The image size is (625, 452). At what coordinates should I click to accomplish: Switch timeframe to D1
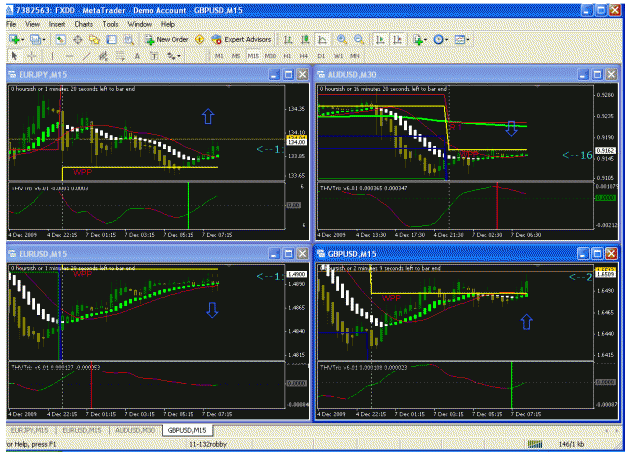321,56
